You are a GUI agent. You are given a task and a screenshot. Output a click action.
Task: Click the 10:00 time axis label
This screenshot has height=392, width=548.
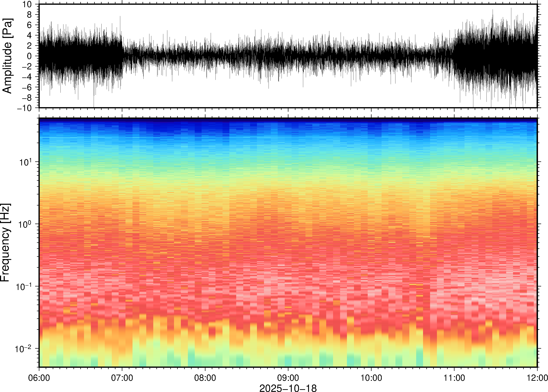click(371, 378)
